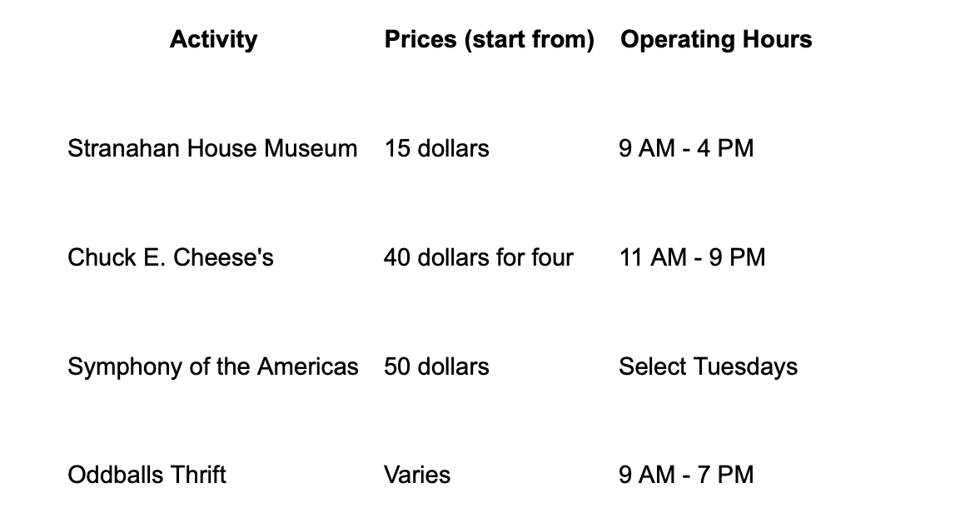Click the word Americas in third row
Viewport: 980px width, 518px height.
pos(307,366)
